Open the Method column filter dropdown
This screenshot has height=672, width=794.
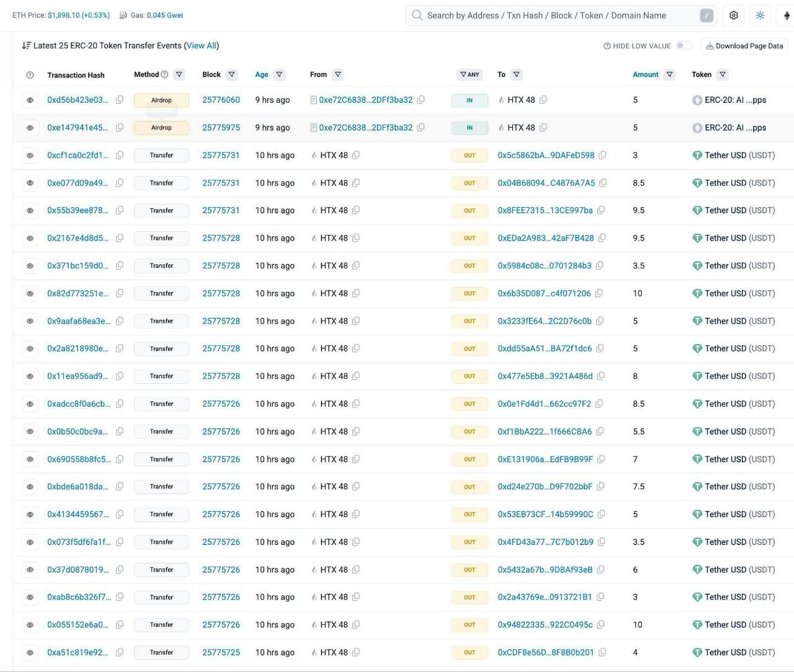179,74
